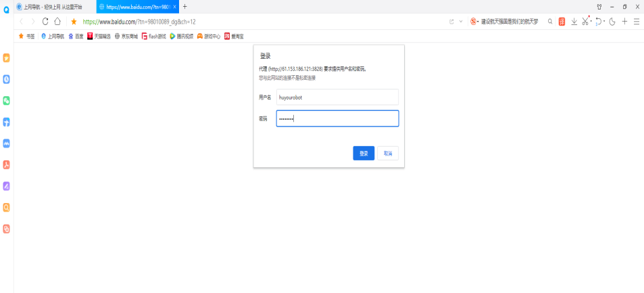Go forward with the right arrow button
The height and width of the screenshot is (293, 644).
[33, 22]
